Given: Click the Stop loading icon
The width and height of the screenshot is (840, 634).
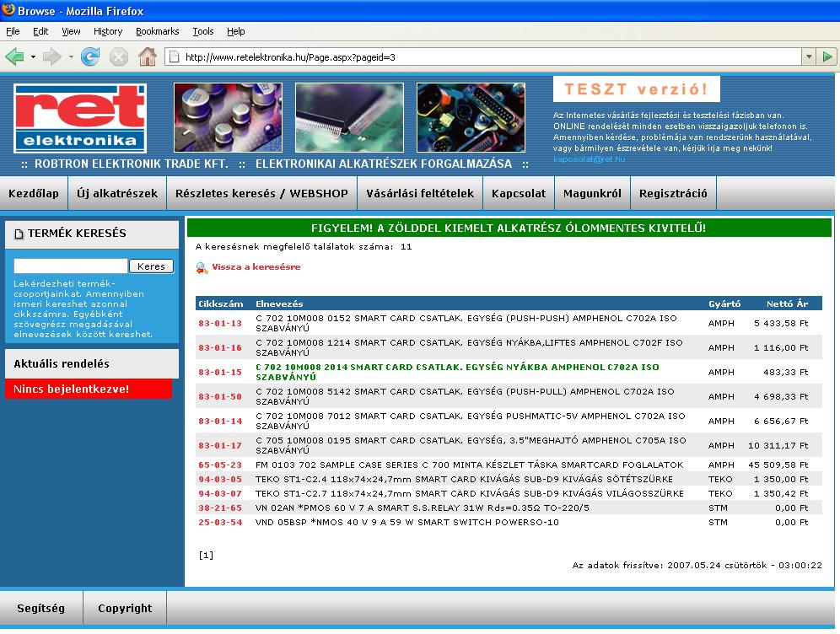Looking at the screenshot, I should tap(119, 56).
